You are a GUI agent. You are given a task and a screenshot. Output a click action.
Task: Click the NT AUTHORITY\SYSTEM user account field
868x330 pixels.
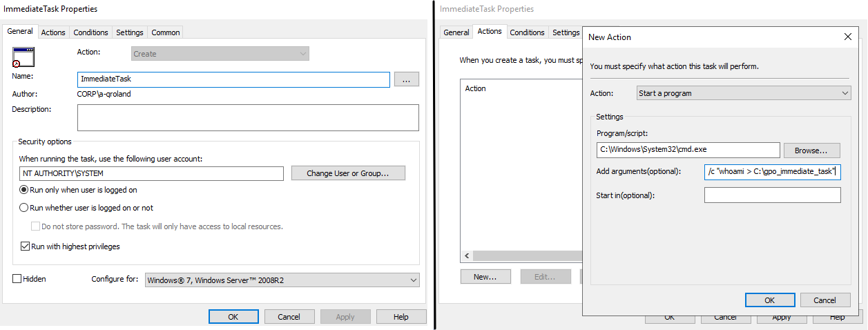(152, 173)
